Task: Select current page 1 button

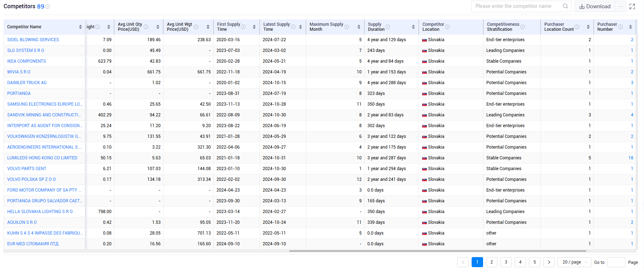Action: (477, 262)
